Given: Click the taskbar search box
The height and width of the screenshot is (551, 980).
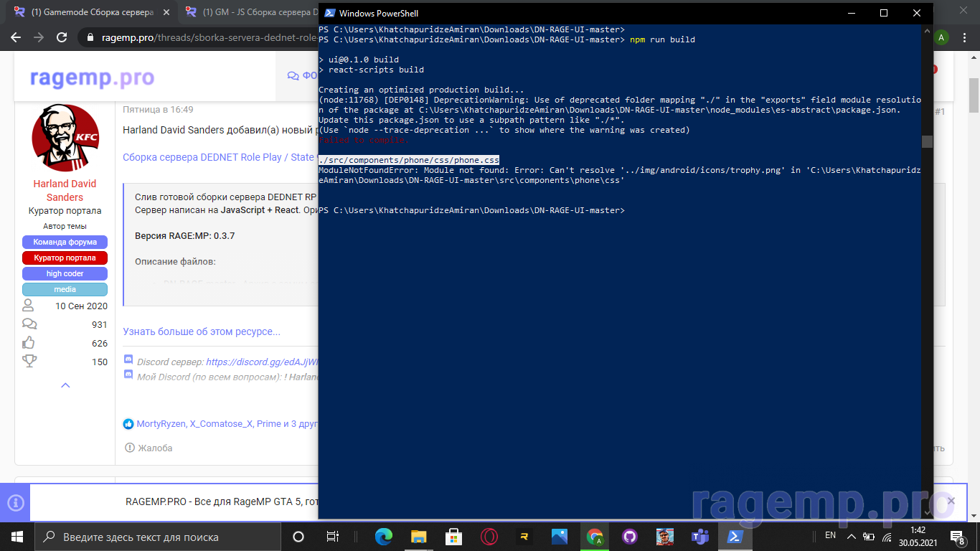Looking at the screenshot, I should click(x=158, y=537).
